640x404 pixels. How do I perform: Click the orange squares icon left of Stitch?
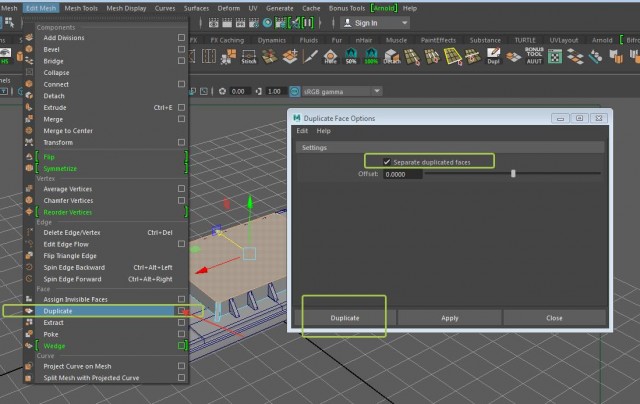pyautogui.click(x=229, y=57)
